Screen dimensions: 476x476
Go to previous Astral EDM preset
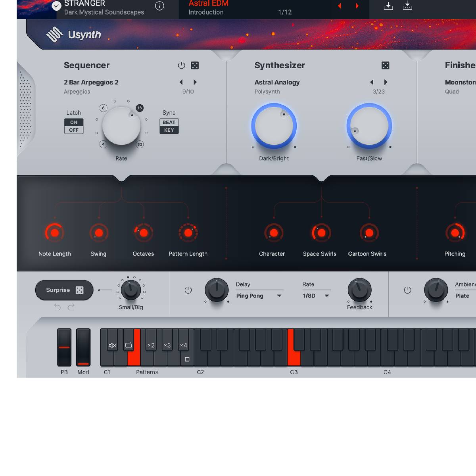pos(339,6)
